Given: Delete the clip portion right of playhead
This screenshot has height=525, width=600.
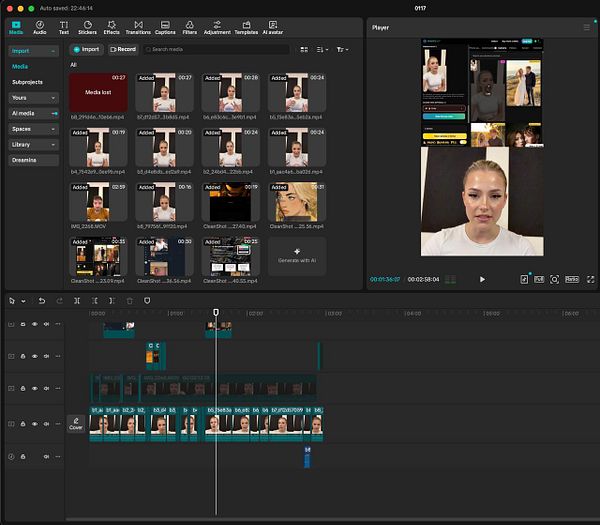Looking at the screenshot, I should click(112, 301).
